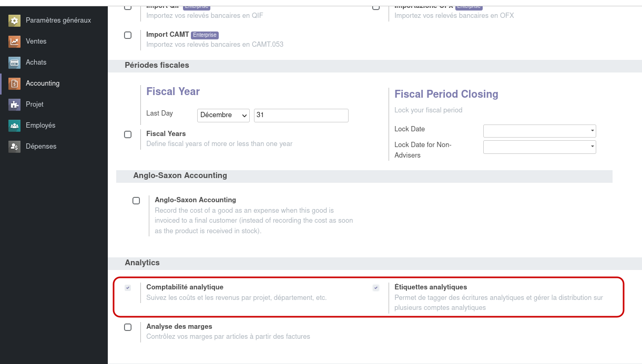642x364 pixels.
Task: Select the Dépenses module icon
Action: coord(13,146)
